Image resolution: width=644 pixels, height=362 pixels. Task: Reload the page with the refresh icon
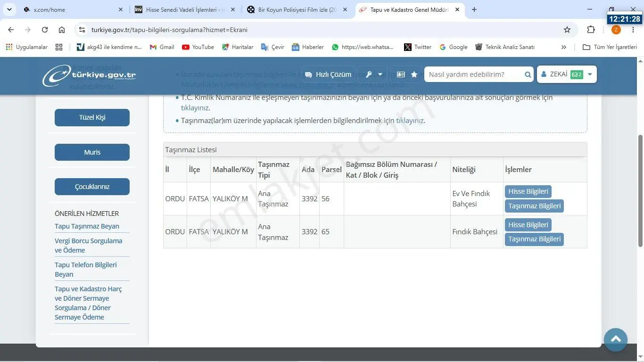45,30
